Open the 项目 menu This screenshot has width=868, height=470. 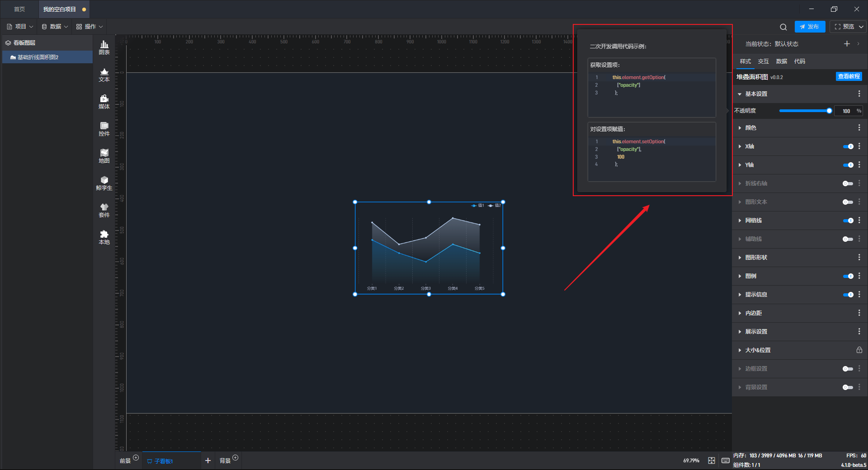20,27
